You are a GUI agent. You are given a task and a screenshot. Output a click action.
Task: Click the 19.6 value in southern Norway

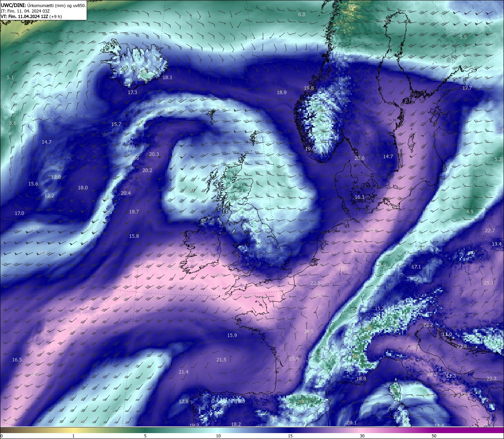point(310,148)
